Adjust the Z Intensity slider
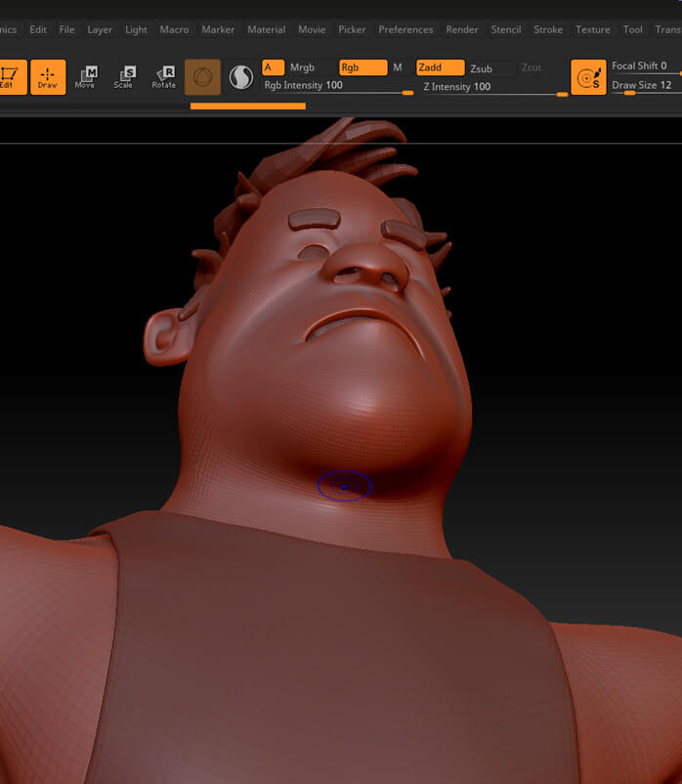 tap(494, 87)
